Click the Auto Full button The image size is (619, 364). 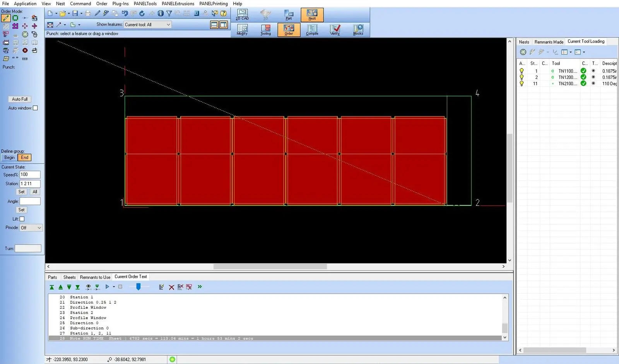coord(20,99)
